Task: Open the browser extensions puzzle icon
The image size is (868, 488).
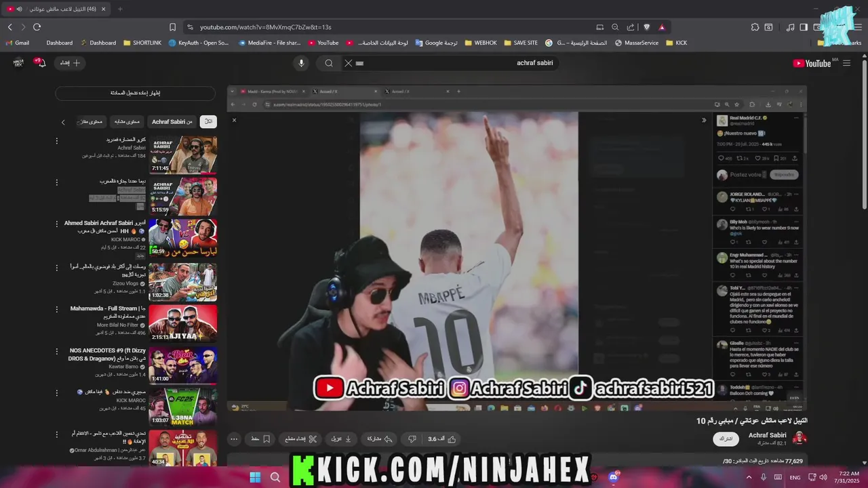Action: pos(755,27)
